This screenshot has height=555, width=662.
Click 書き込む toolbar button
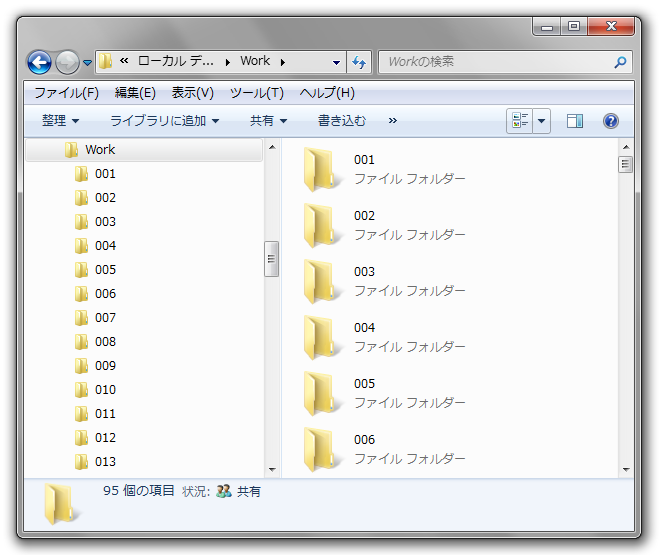(342, 121)
